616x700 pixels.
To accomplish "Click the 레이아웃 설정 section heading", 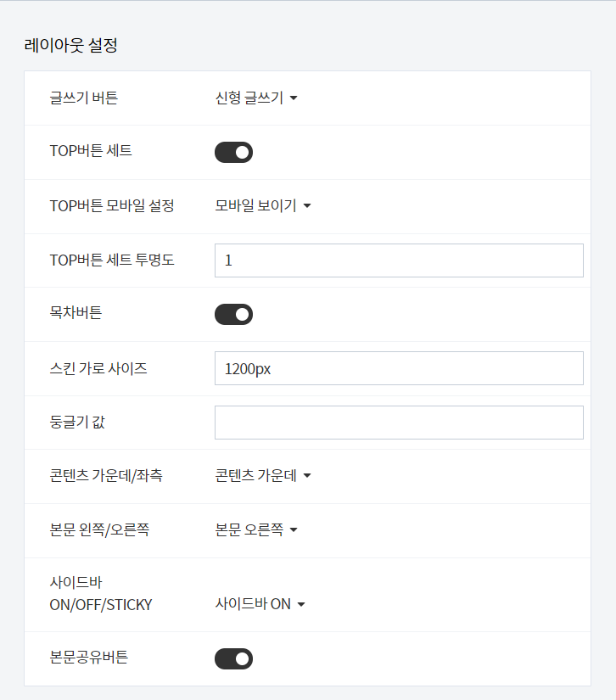I will [x=71, y=45].
